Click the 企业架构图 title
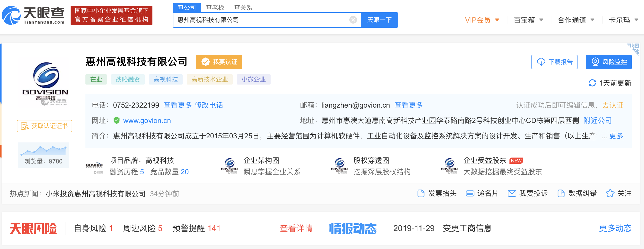 [x=261, y=160]
